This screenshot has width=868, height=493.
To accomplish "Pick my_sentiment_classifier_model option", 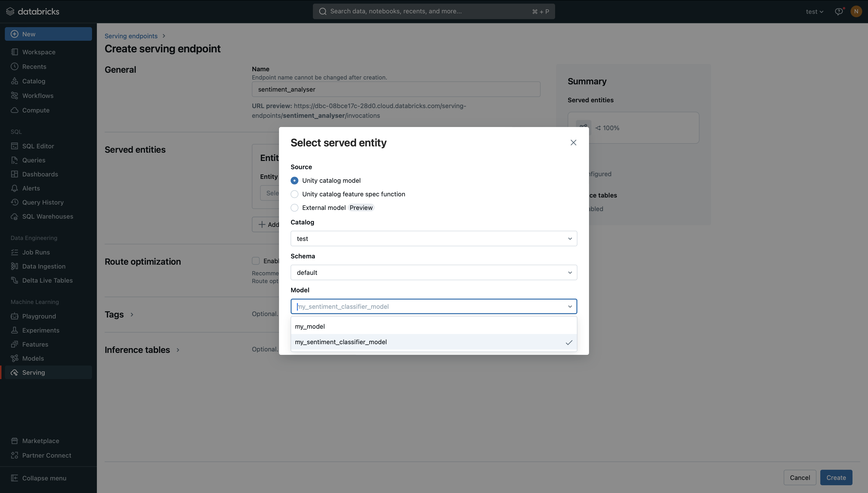I will (341, 342).
